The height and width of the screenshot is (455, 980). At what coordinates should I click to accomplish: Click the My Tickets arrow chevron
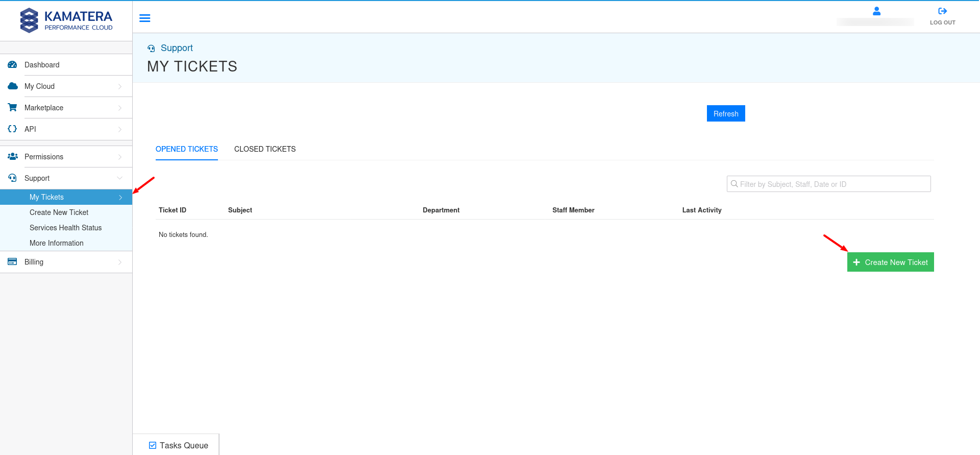click(120, 197)
